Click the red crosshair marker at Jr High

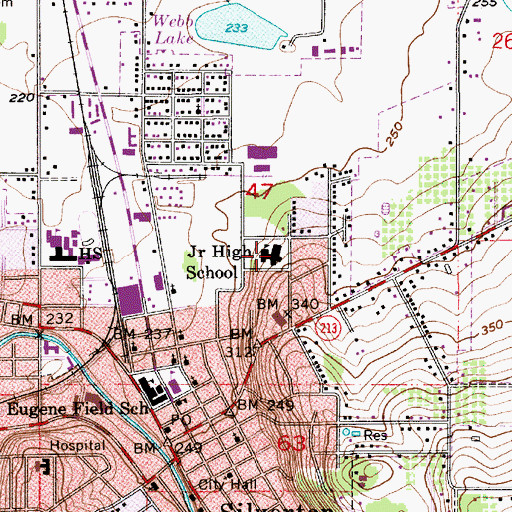(x=257, y=257)
